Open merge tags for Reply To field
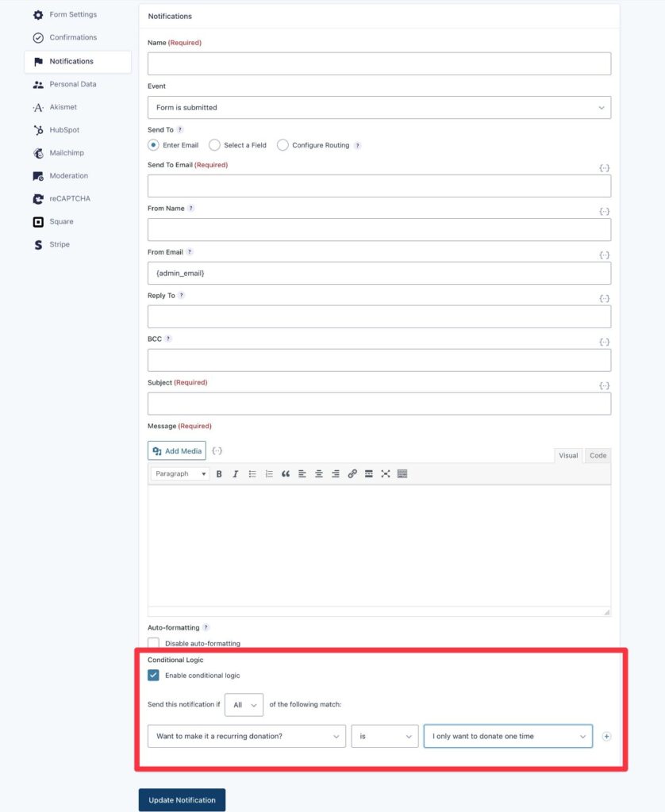The width and height of the screenshot is (665, 812). pos(605,298)
